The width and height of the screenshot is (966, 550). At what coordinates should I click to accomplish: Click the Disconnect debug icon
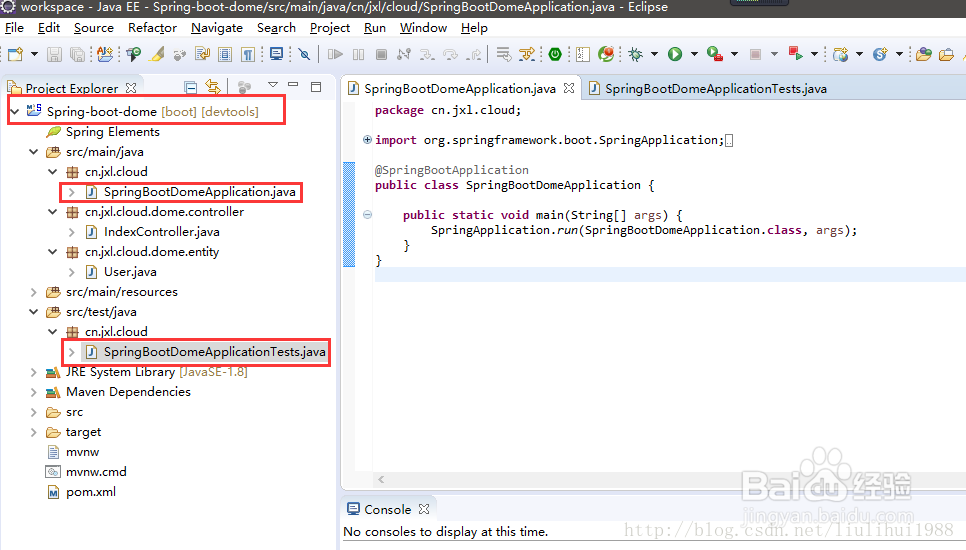point(404,54)
